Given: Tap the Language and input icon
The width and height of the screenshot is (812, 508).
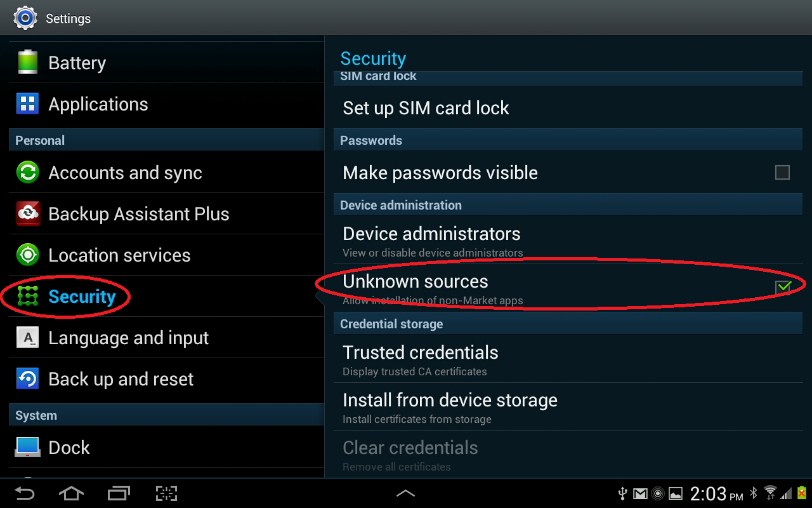Looking at the screenshot, I should (28, 338).
